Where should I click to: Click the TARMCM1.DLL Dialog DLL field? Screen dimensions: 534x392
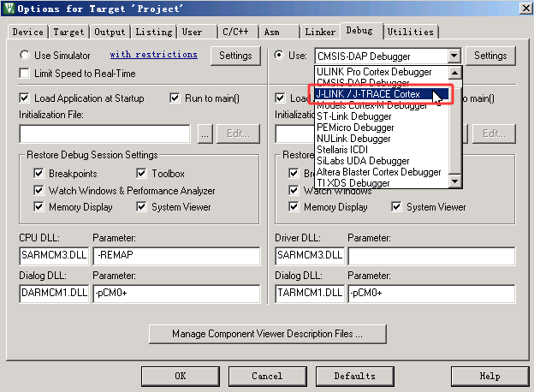(310, 294)
